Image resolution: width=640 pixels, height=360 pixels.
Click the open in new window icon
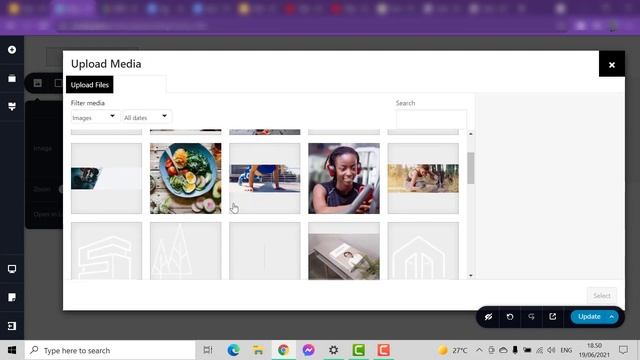[553, 317]
